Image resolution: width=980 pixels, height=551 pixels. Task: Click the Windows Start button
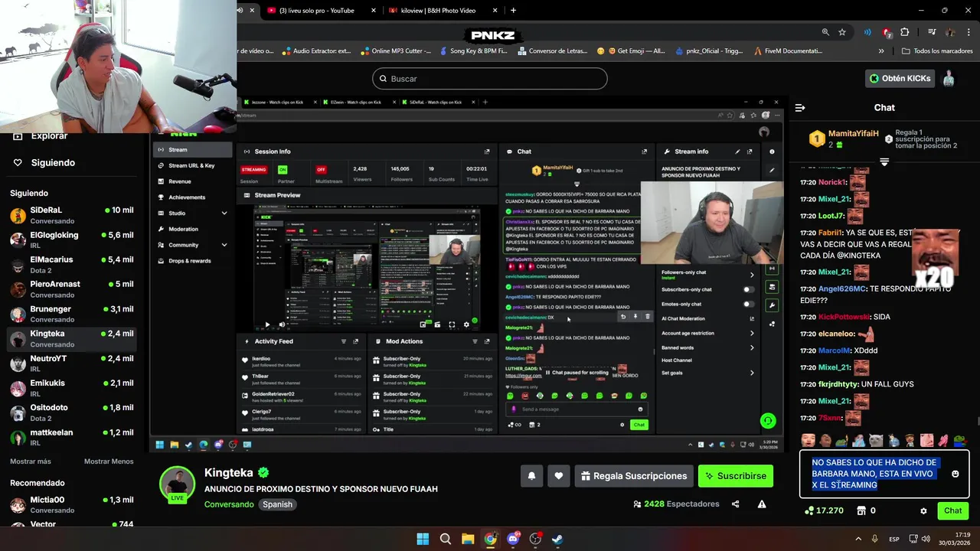(423, 539)
